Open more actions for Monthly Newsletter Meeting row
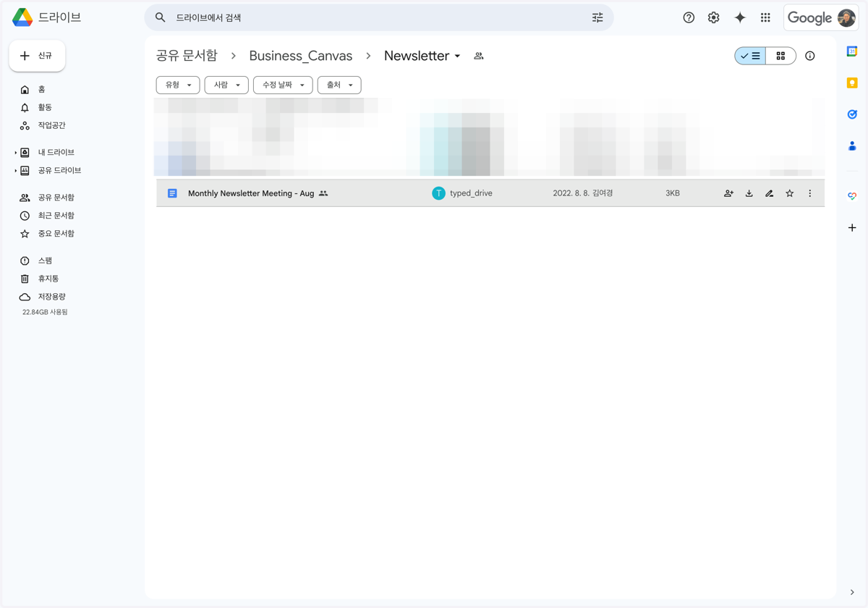 point(809,193)
